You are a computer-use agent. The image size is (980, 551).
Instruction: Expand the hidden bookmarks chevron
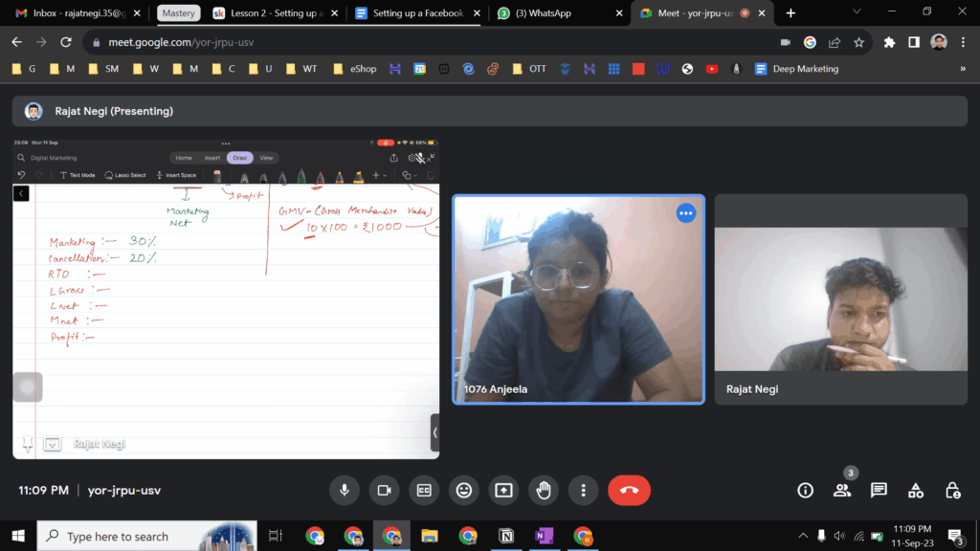pos(962,69)
